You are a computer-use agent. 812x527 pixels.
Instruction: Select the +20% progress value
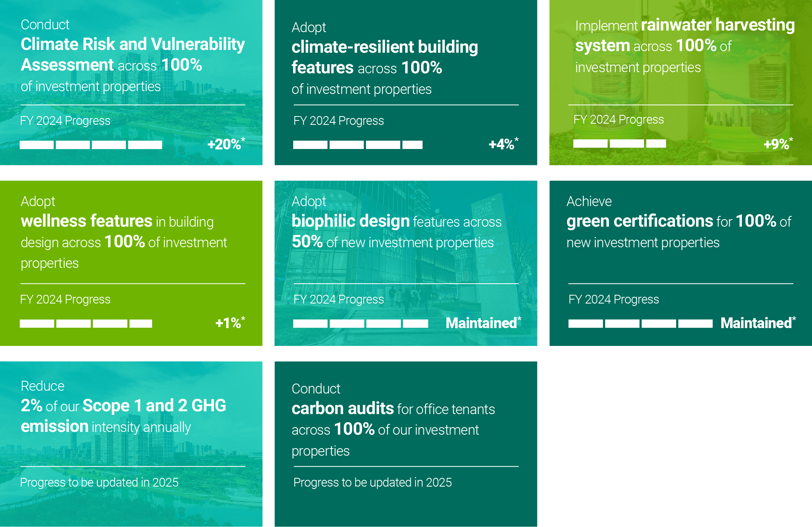click(x=226, y=144)
